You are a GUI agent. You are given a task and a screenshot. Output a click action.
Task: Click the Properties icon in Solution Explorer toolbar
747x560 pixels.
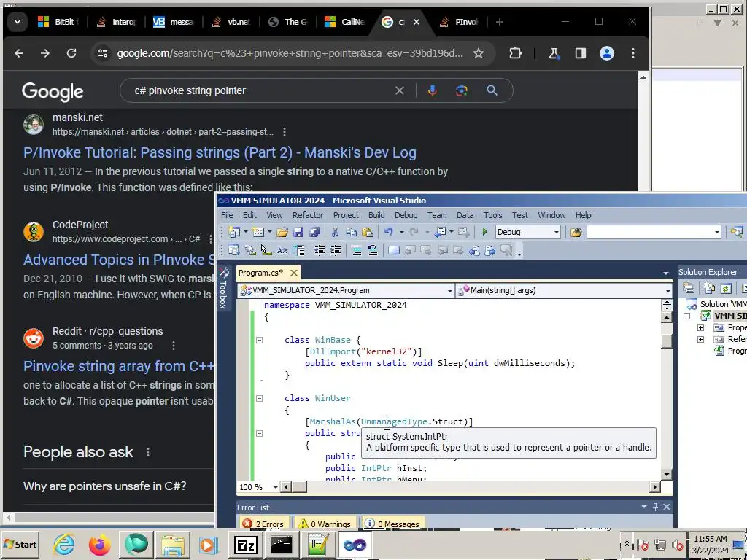pos(689,288)
